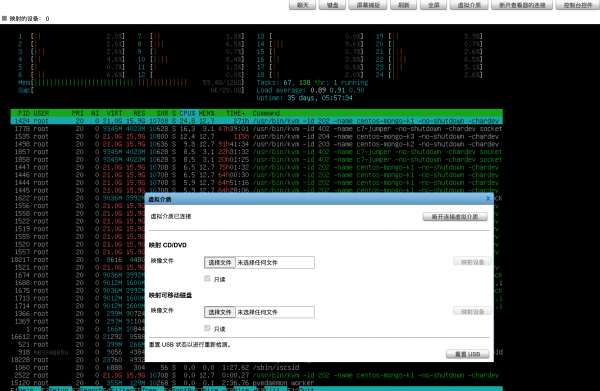This screenshot has height=391, width=600.
Task: Toggle 只读 checkbox under 映射 CD/DVD
Action: [207, 279]
